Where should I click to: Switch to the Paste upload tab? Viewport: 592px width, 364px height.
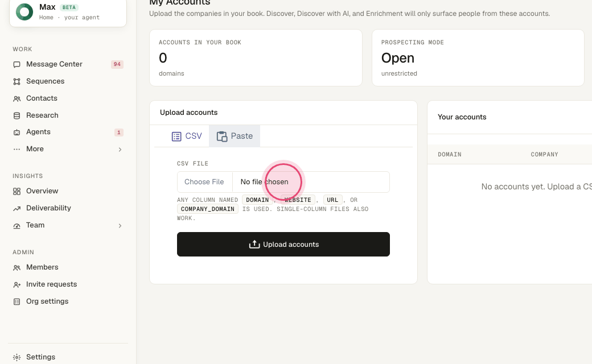[235, 136]
